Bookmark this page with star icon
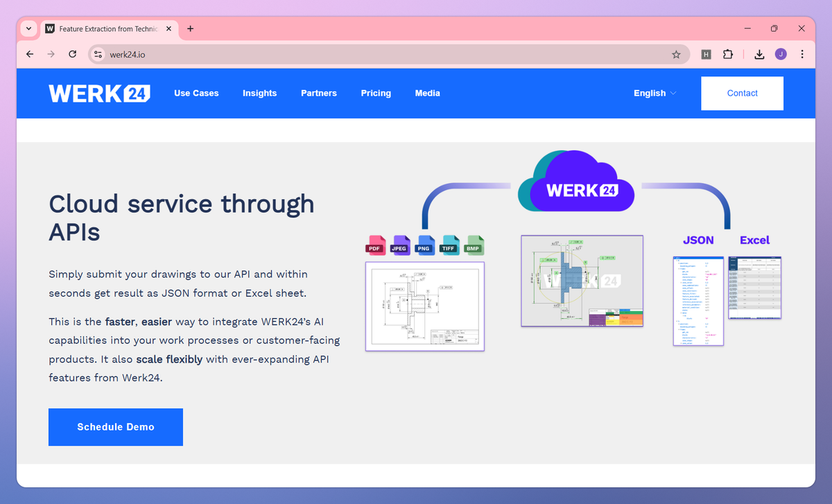Viewport: 832px width, 504px height. pyautogui.click(x=676, y=54)
